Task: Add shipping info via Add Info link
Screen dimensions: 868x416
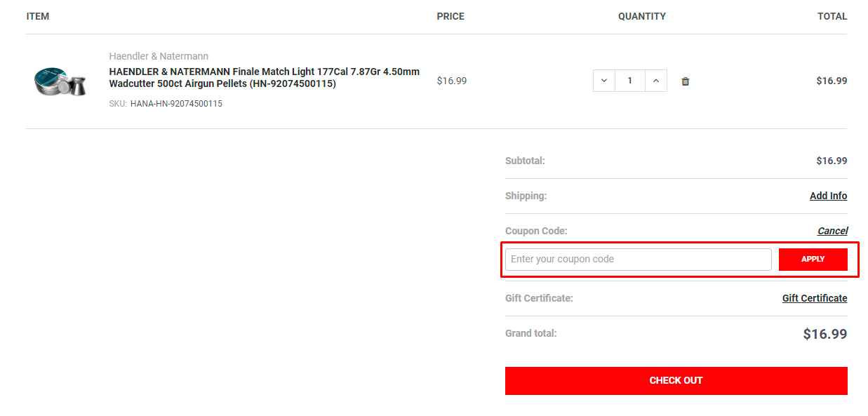Action: 828,196
